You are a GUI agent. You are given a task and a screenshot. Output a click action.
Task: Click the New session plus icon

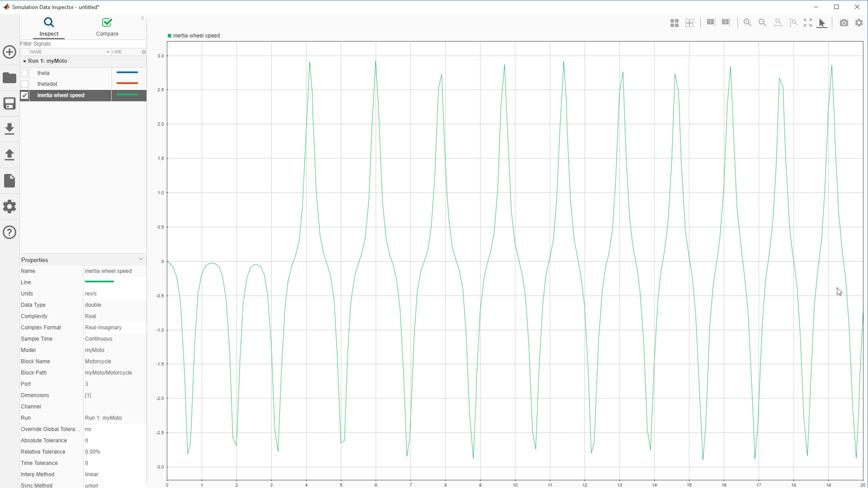click(9, 52)
